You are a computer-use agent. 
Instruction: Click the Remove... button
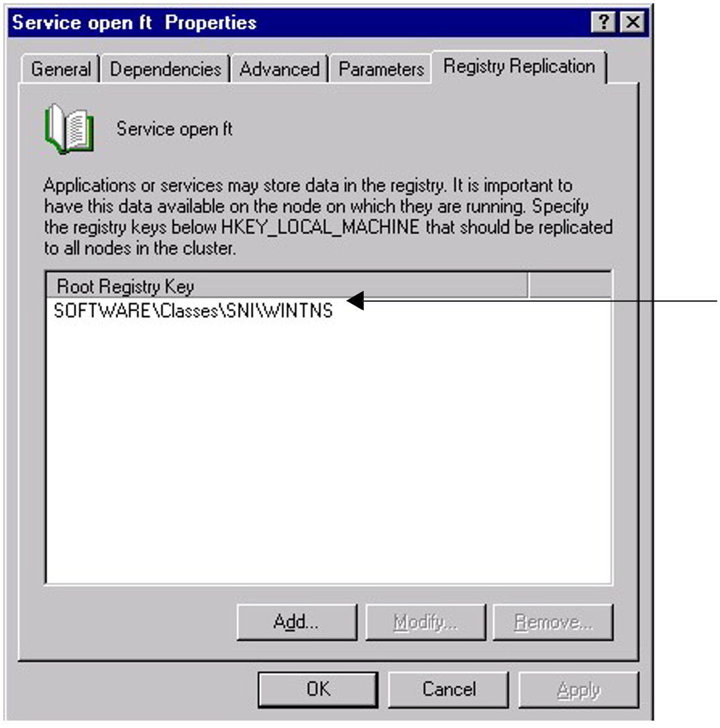[x=553, y=622]
